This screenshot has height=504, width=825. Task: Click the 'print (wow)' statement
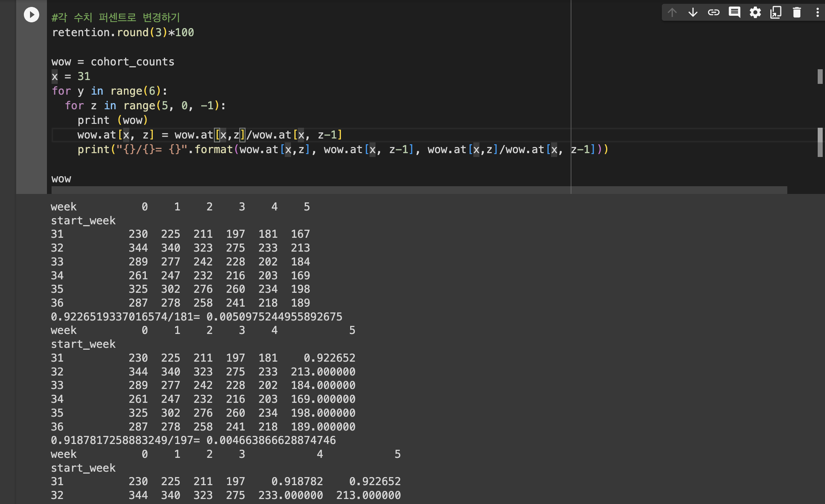pos(113,120)
